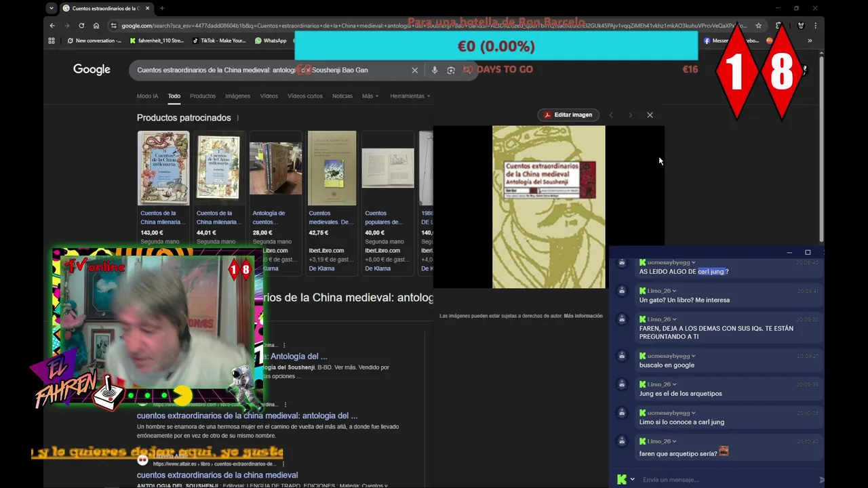Open the Altaïr 'cuentos extraordinarios' result link
868x488 pixels.
[217, 475]
